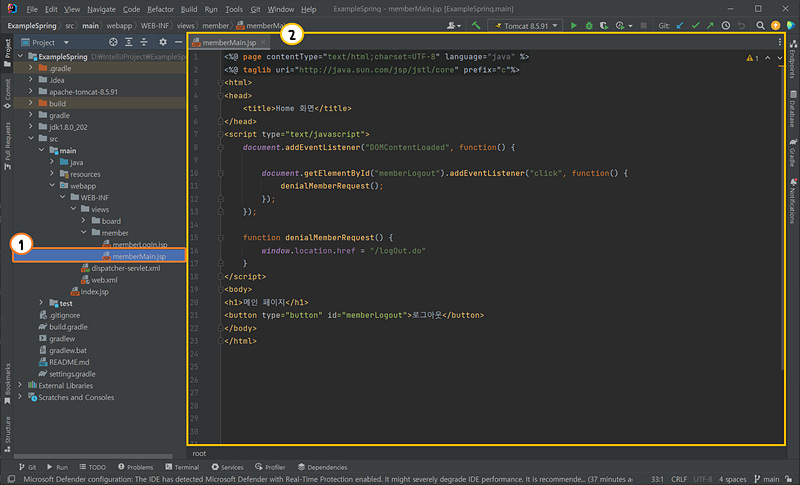Collapse the src folder
Viewport: 800px width, 485px height.
(31, 139)
